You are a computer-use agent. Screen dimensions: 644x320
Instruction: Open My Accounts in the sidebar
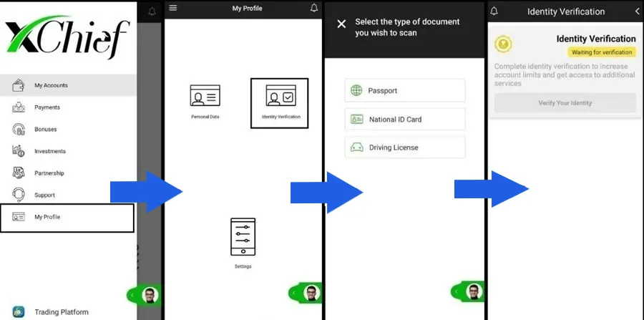(x=51, y=86)
